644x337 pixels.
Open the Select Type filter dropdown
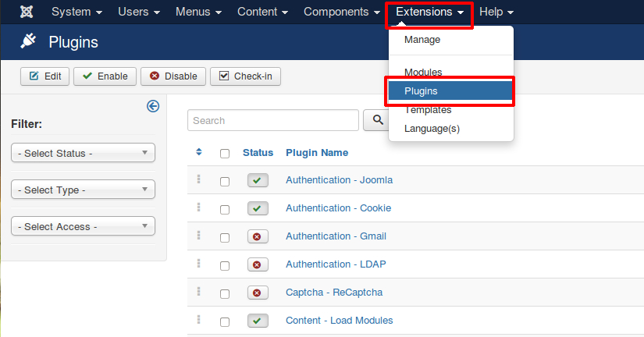coord(83,190)
